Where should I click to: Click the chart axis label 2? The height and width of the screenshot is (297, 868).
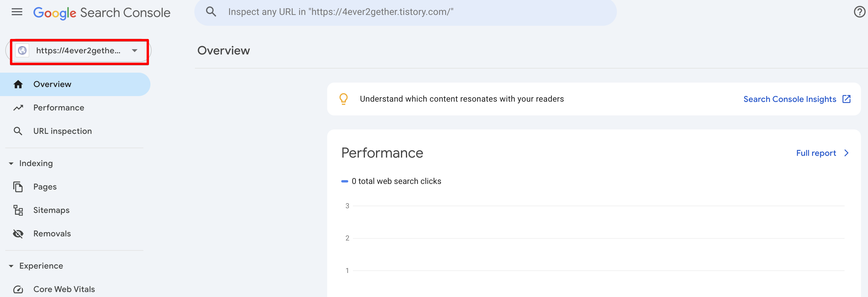(x=347, y=238)
